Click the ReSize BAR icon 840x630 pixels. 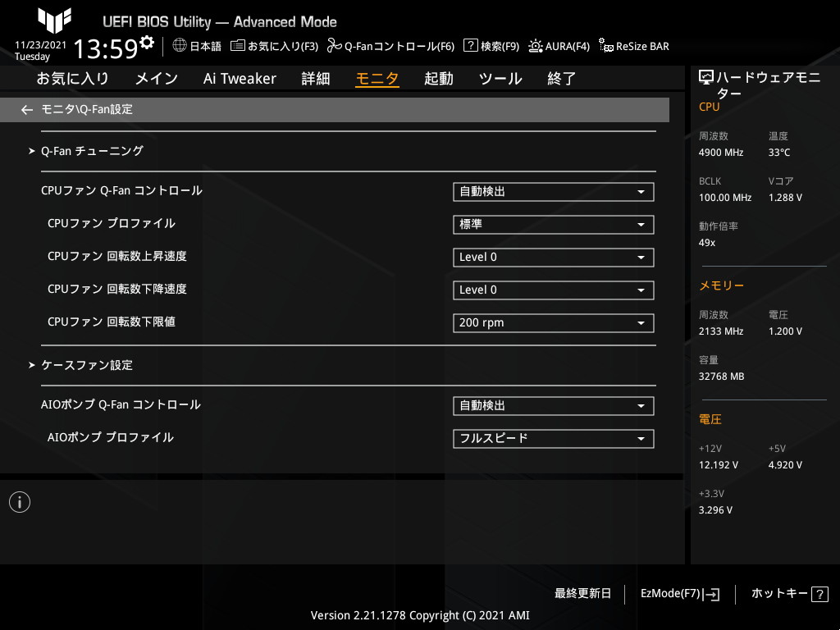606,46
